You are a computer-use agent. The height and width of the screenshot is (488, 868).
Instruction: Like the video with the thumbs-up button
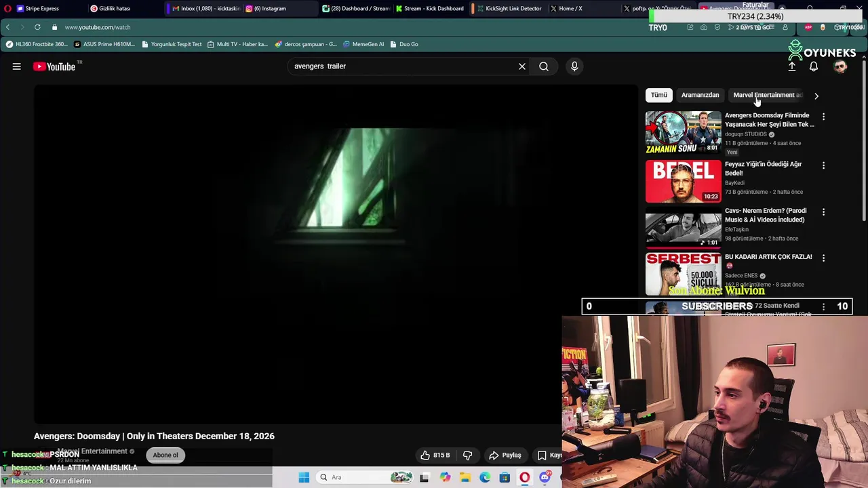tap(435, 455)
